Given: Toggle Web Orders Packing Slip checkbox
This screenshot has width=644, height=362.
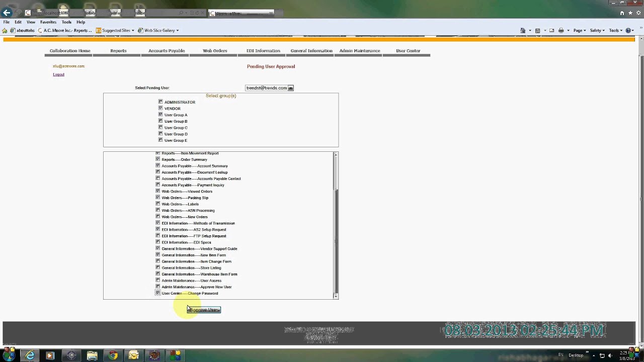Looking at the screenshot, I should 157,197.
